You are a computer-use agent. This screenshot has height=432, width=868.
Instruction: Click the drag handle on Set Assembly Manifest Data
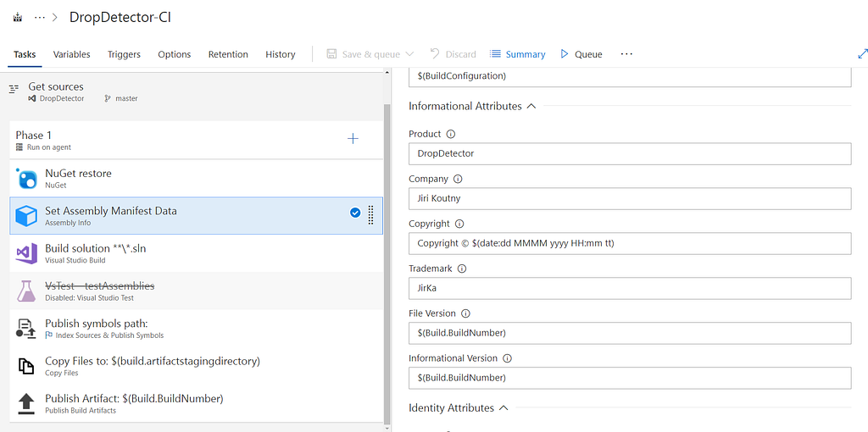pos(371,214)
